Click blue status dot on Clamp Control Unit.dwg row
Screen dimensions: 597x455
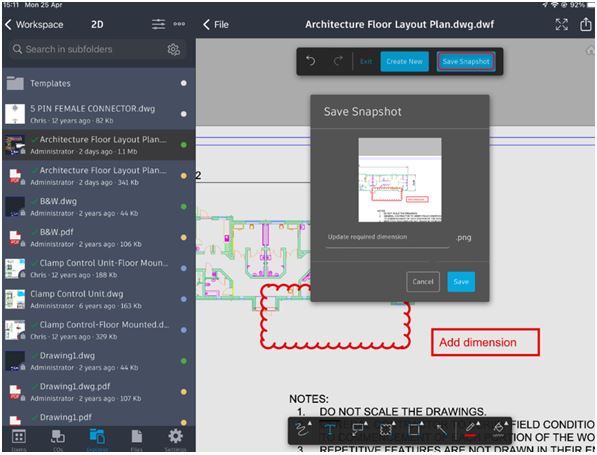184,299
